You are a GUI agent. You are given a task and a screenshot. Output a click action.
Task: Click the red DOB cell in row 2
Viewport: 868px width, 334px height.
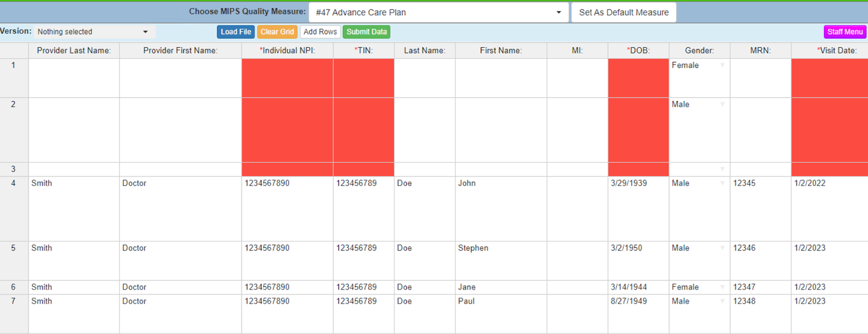click(638, 130)
